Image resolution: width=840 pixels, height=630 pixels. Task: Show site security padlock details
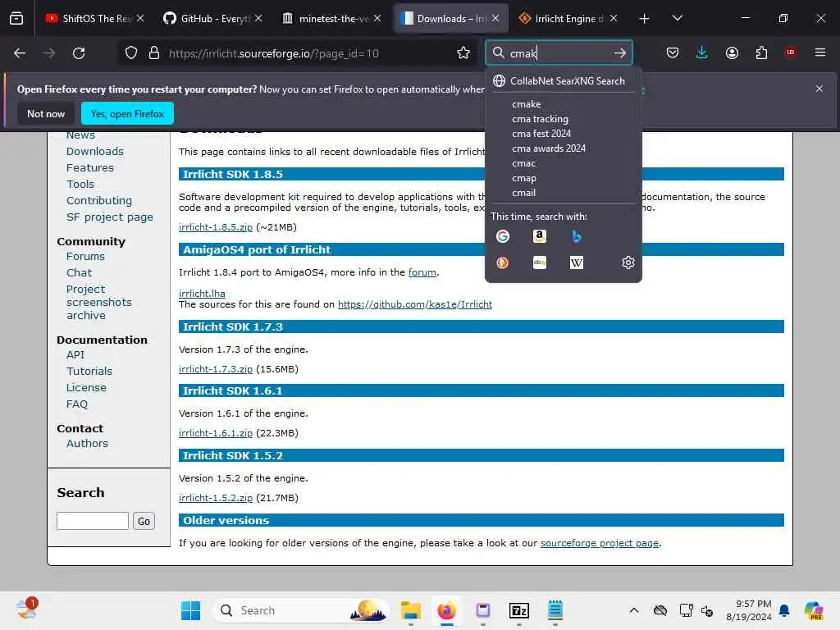pyautogui.click(x=154, y=53)
